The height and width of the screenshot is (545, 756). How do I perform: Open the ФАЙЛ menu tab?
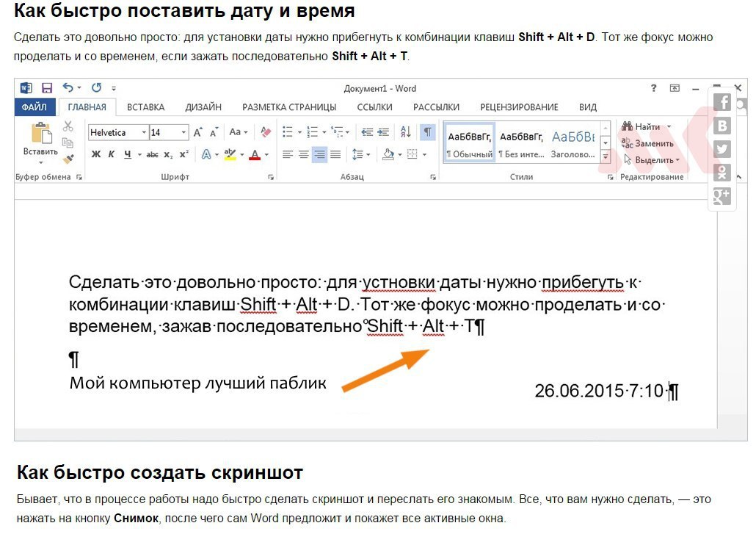pos(34,107)
